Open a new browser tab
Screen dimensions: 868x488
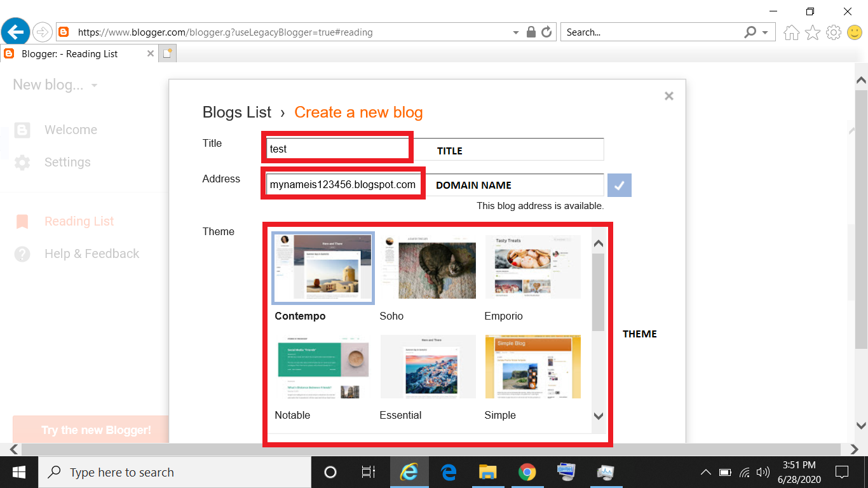168,54
